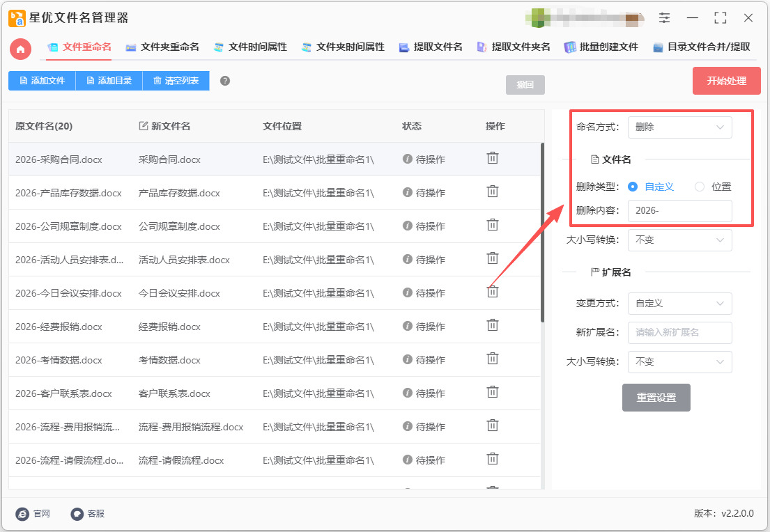Viewport: 770px width, 532px height.
Task: Click the app logo in title bar
Action: coord(17,18)
